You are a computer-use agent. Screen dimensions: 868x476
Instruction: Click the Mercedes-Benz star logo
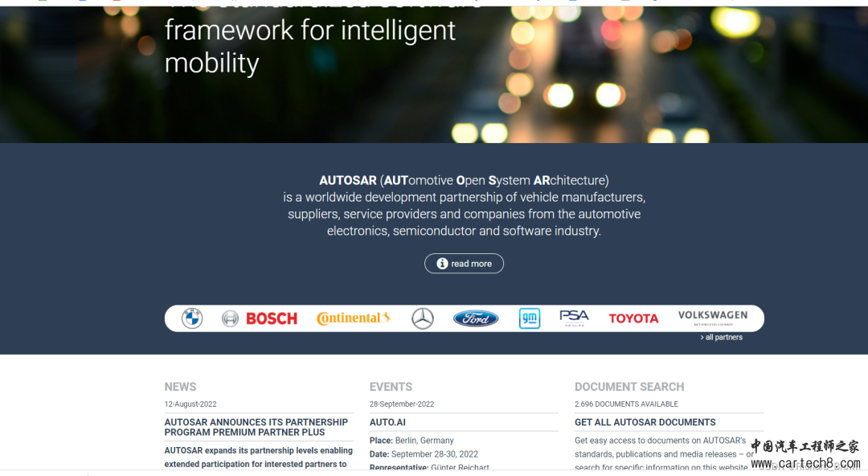pos(423,318)
